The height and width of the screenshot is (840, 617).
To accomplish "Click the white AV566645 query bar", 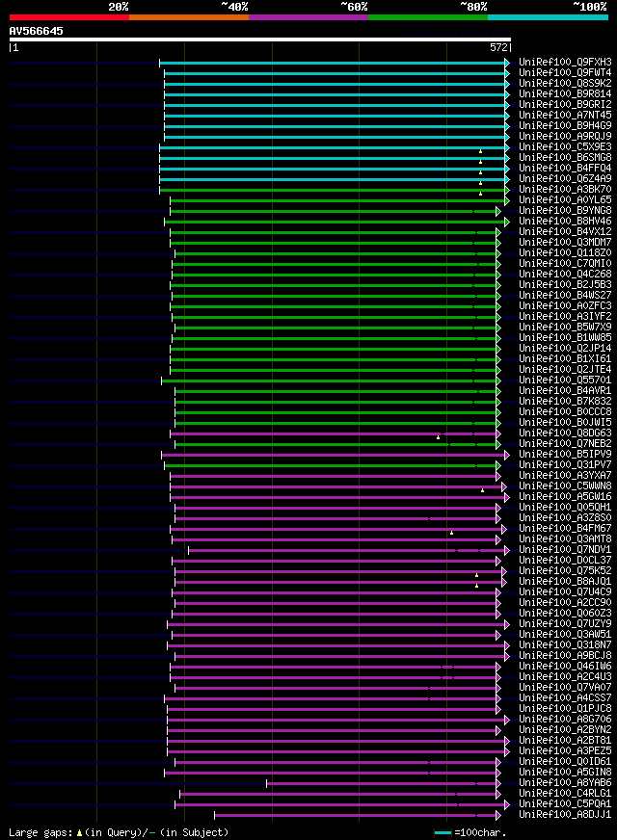I will pyautogui.click(x=260, y=39).
